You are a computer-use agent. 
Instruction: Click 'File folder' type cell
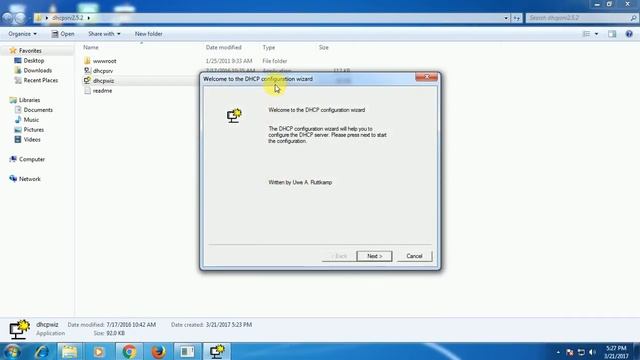pos(275,61)
